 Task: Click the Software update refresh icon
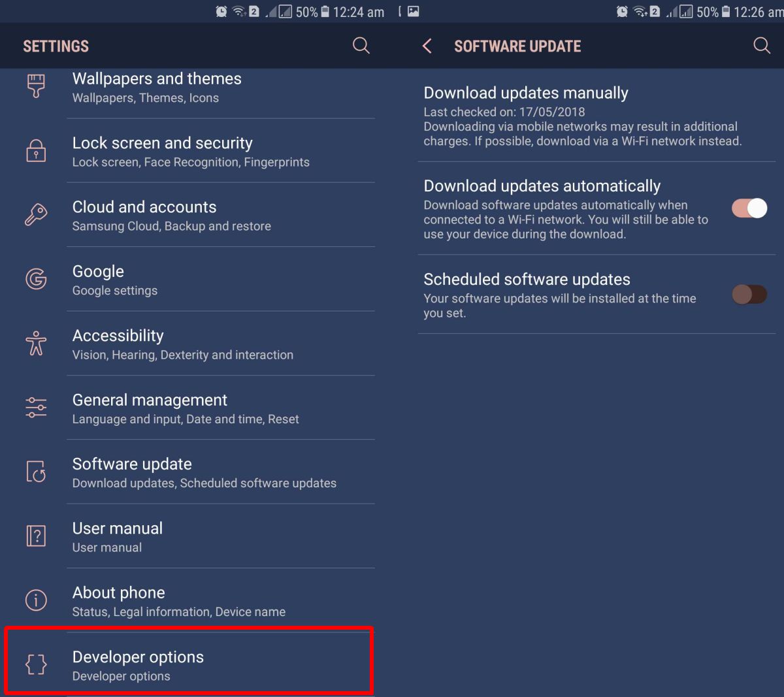click(x=36, y=472)
